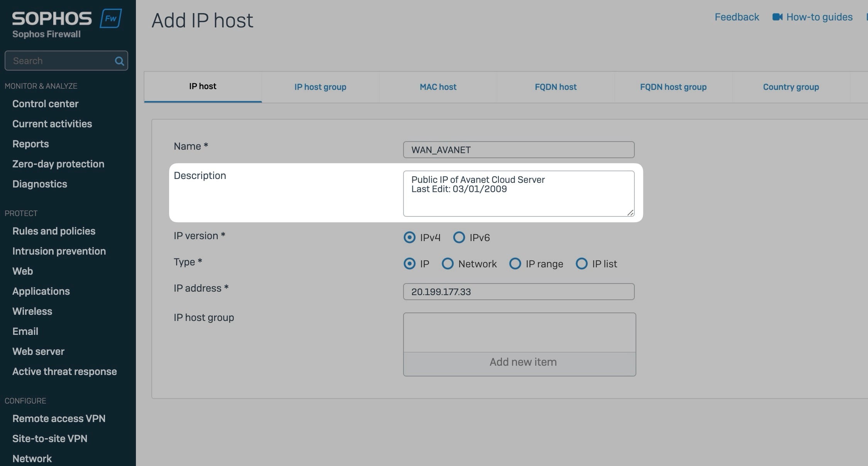This screenshot has width=868, height=466.
Task: Click Add new item button
Action: (523, 362)
